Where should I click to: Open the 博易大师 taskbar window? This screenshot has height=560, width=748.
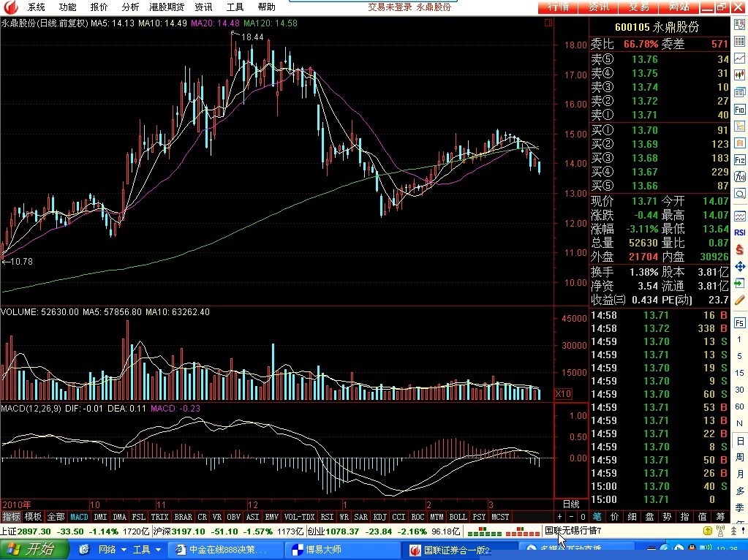(x=341, y=550)
